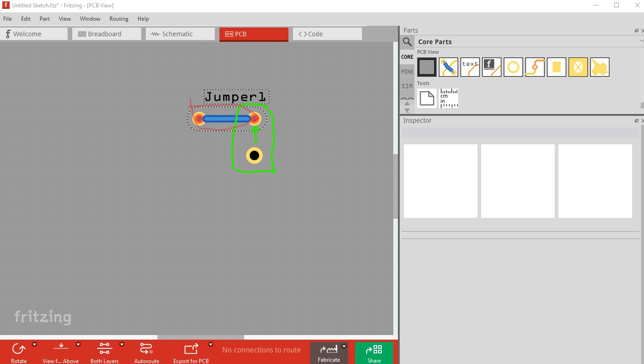The image size is (644, 364).
Task: Open the Routing menu
Action: (x=119, y=19)
